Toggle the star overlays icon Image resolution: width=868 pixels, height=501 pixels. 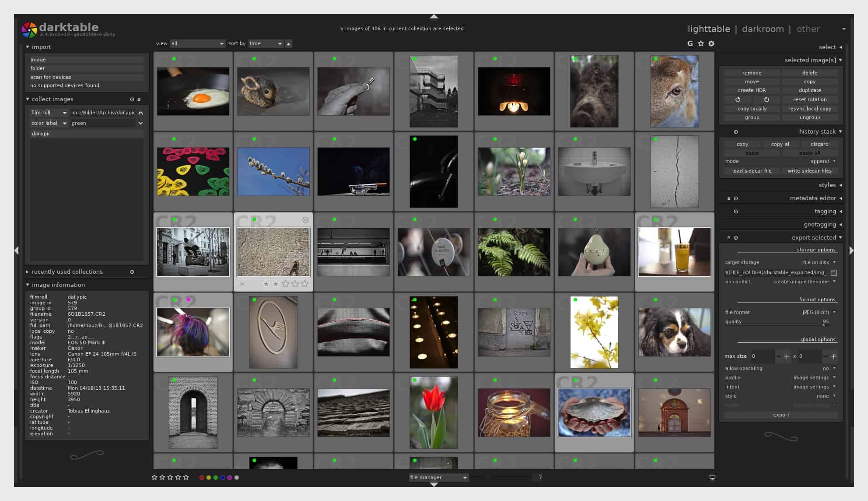701,43
